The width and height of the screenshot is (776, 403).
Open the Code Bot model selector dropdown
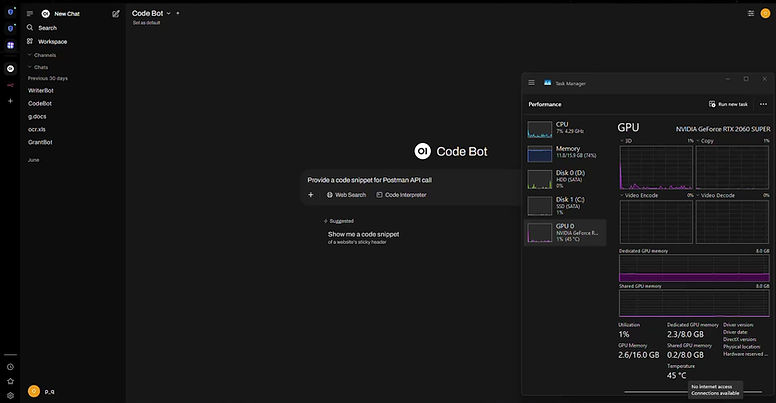[x=151, y=13]
